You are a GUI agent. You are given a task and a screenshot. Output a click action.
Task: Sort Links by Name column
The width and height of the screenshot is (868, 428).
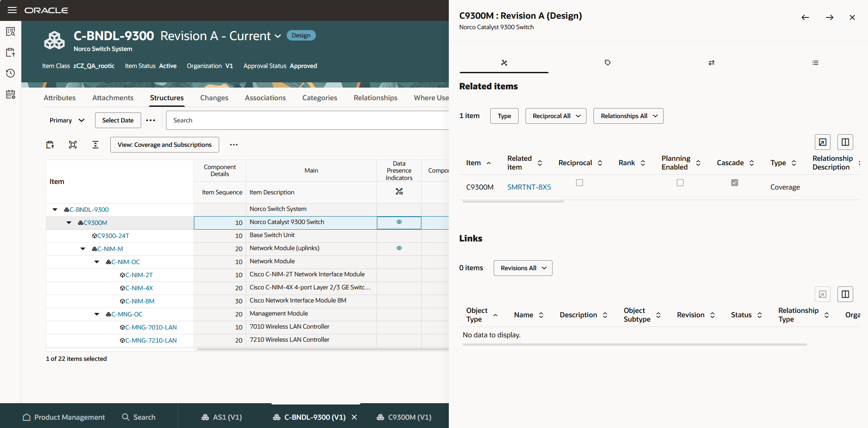pyautogui.click(x=541, y=315)
